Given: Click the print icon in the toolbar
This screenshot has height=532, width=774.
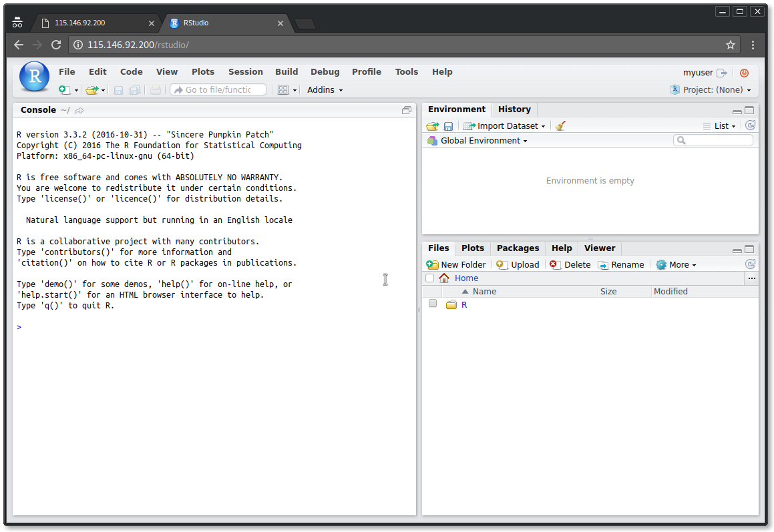Looking at the screenshot, I should point(154,89).
